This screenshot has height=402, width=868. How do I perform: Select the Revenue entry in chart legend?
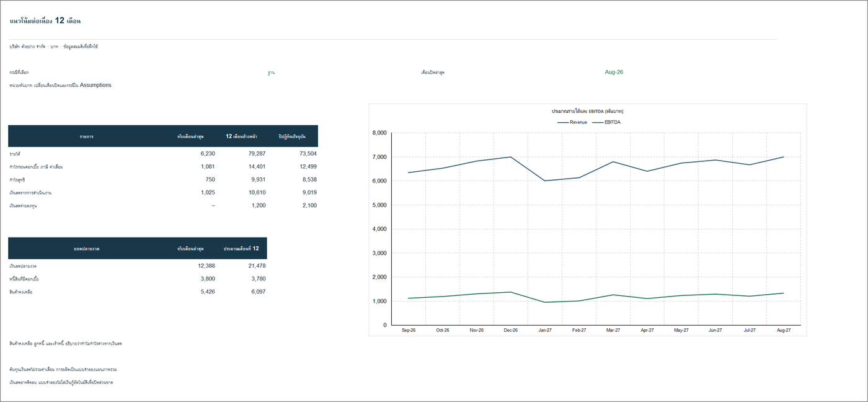[x=572, y=122]
